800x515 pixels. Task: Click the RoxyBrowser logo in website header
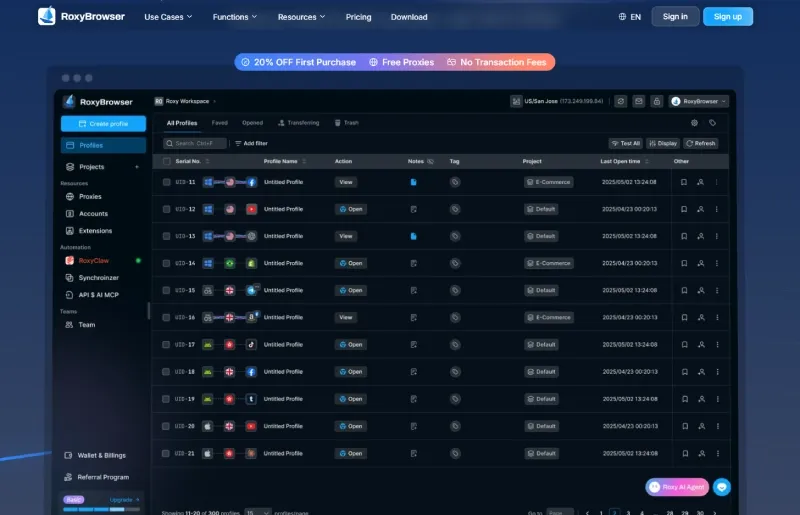click(x=81, y=16)
